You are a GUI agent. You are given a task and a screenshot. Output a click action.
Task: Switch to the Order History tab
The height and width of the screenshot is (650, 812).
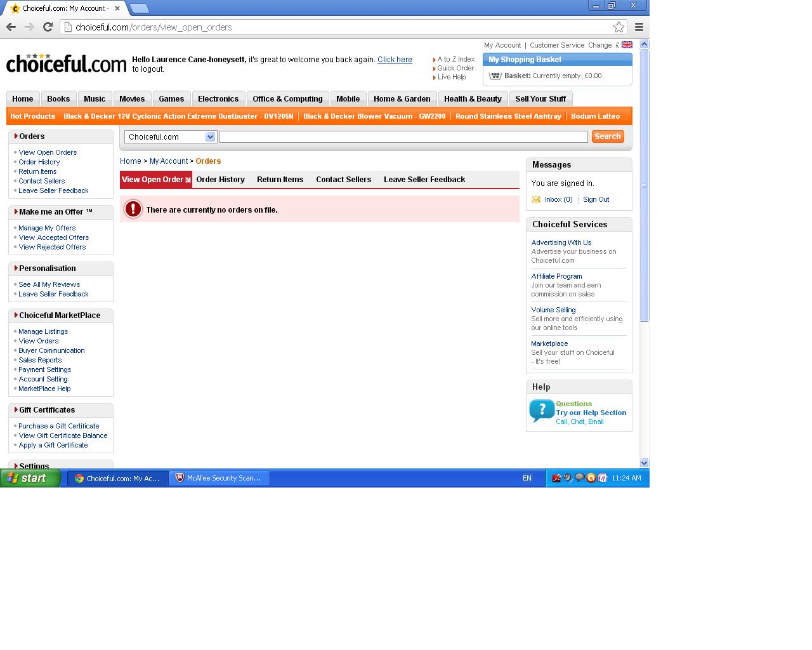(x=220, y=180)
